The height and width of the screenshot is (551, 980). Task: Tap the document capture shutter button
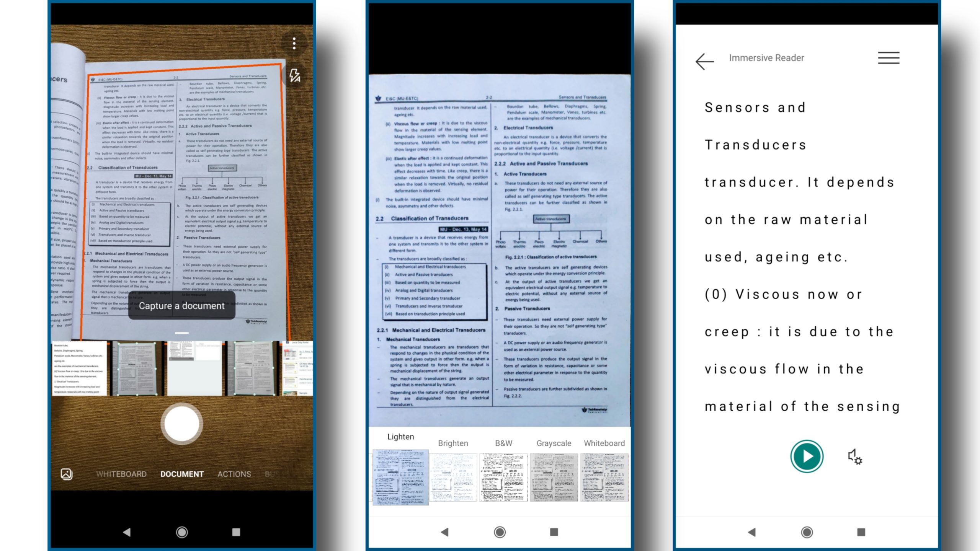tap(182, 423)
